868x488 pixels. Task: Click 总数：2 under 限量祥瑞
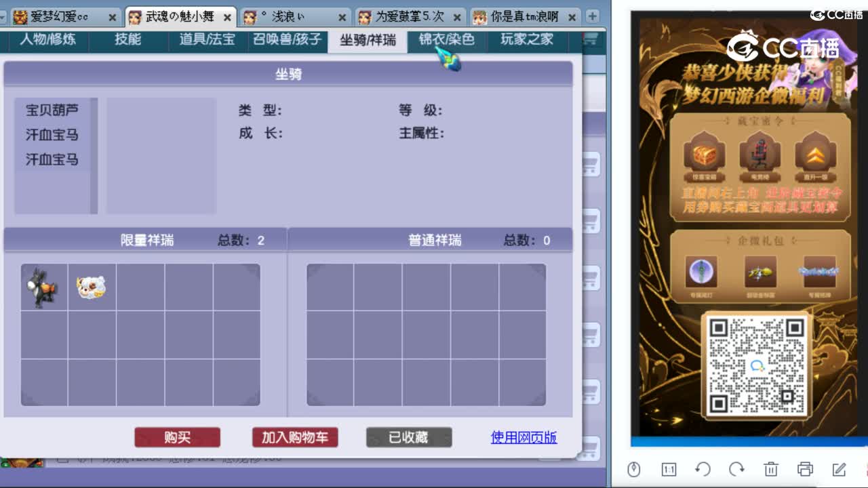point(241,240)
